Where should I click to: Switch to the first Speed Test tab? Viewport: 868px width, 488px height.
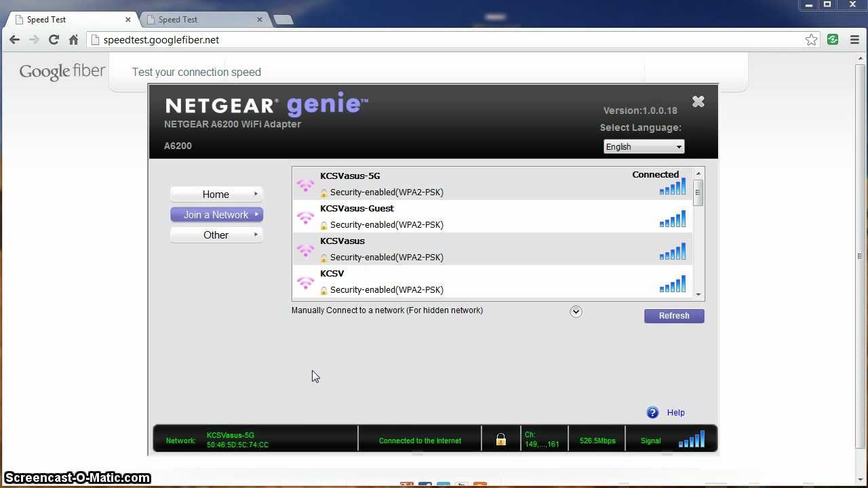pos(70,20)
